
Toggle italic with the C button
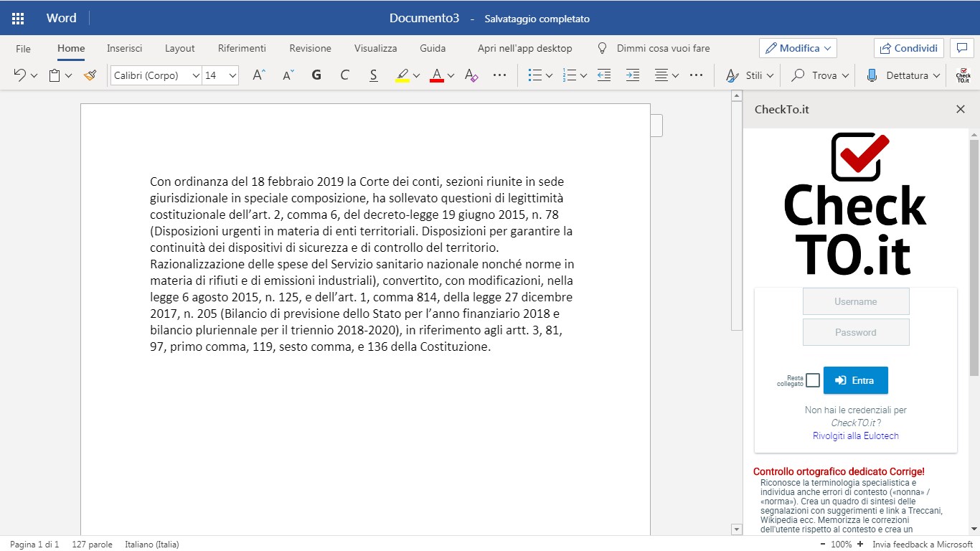tap(344, 75)
